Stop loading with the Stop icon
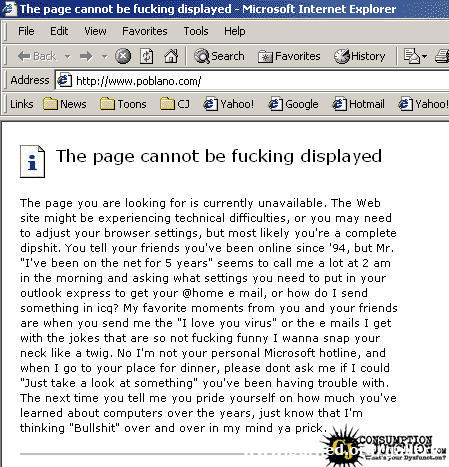Image resolution: width=449 pixels, height=467 pixels. click(123, 56)
